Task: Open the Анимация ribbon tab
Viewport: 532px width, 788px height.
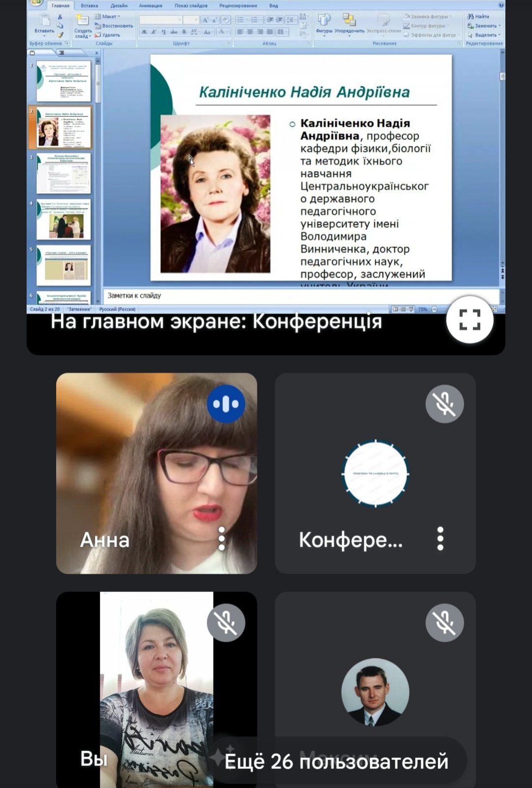Action: (151, 5)
